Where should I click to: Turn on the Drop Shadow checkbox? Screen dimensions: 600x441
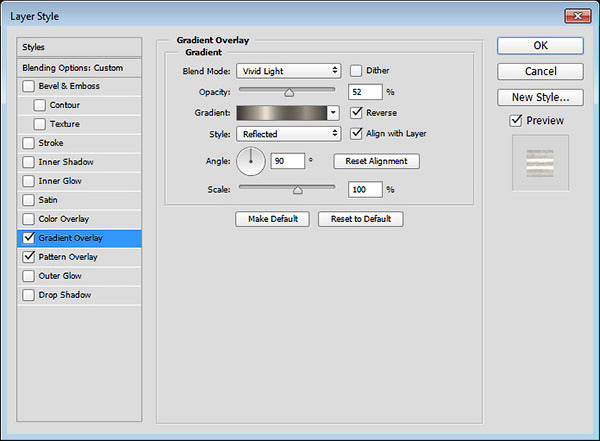28,295
